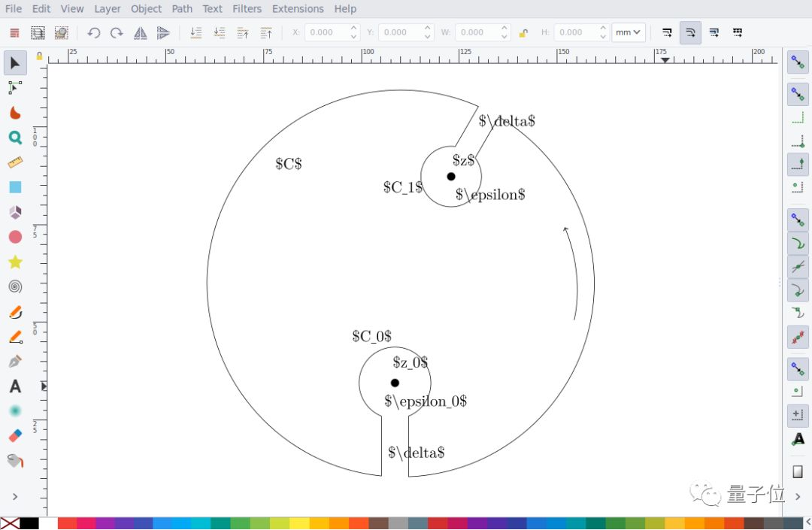Open the mm units dropdown

point(628,32)
